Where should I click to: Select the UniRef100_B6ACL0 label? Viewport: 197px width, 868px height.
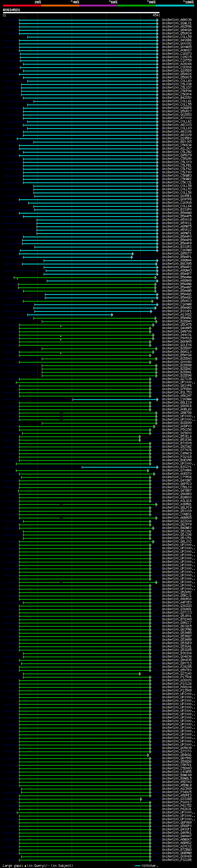[176, 352]
